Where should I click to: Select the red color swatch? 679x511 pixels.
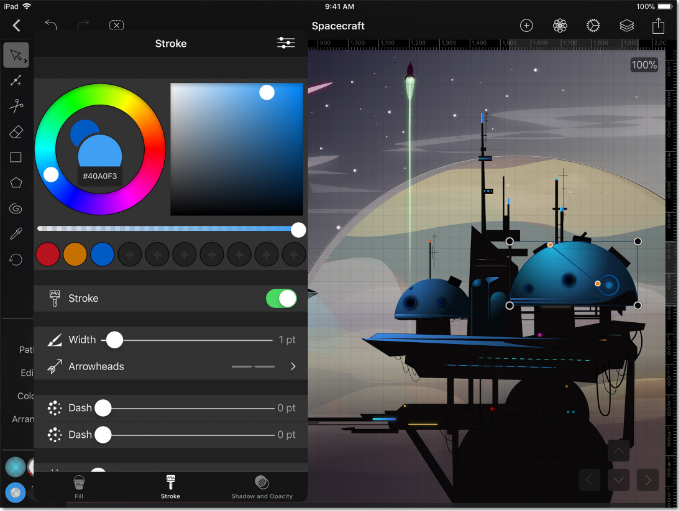(x=48, y=254)
